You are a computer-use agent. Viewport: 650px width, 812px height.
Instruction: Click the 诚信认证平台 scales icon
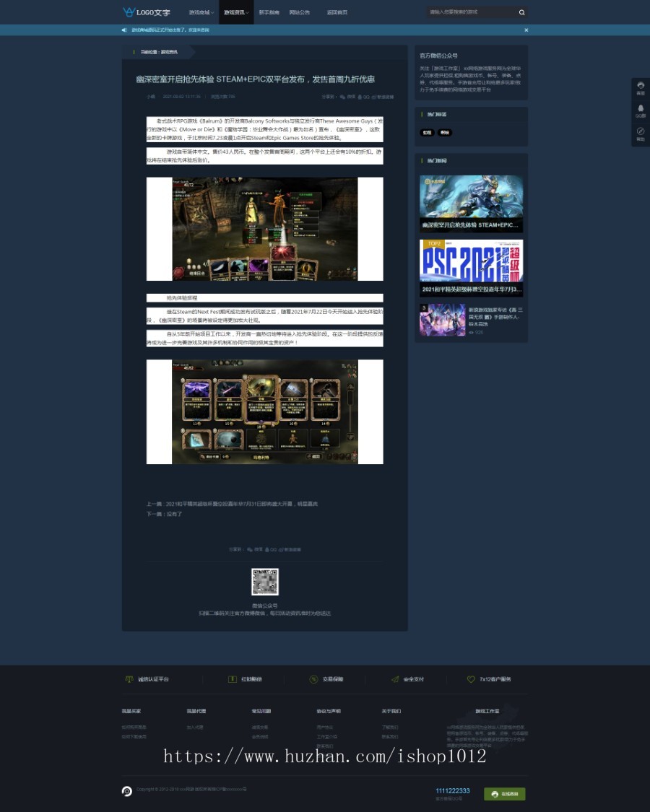click(129, 679)
